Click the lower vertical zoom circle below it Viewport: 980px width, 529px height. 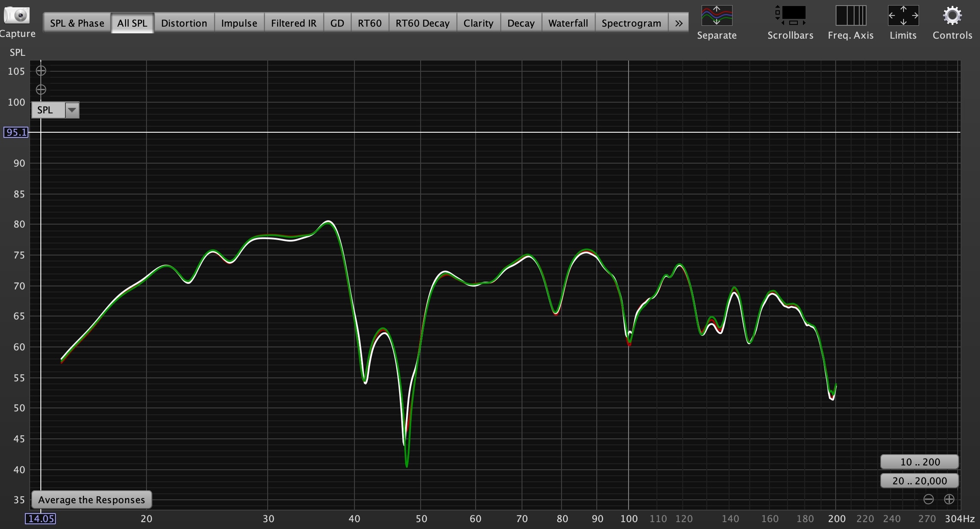41,90
